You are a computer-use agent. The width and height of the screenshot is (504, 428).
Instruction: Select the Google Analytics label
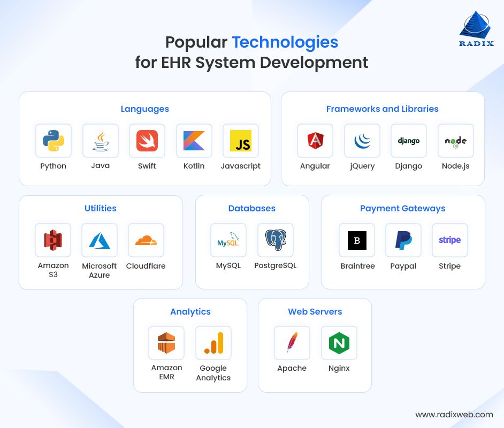tap(213, 373)
